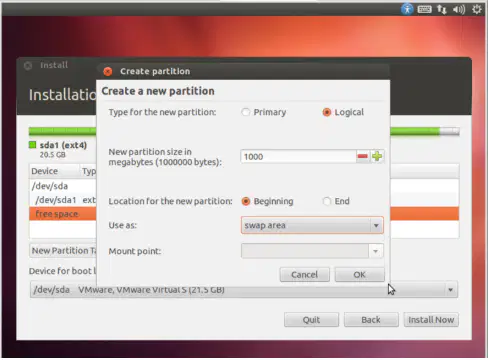
Task: Close the Create partition dialog
Action: click(108, 71)
